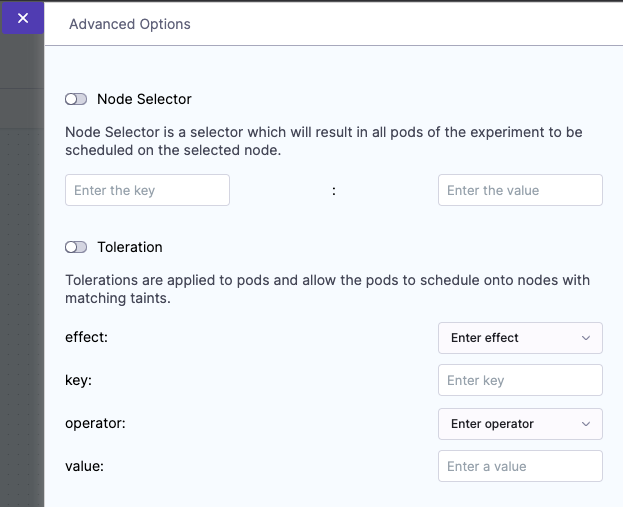The width and height of the screenshot is (623, 507).
Task: Click the effect dropdown chevron arrow
Action: 586,338
